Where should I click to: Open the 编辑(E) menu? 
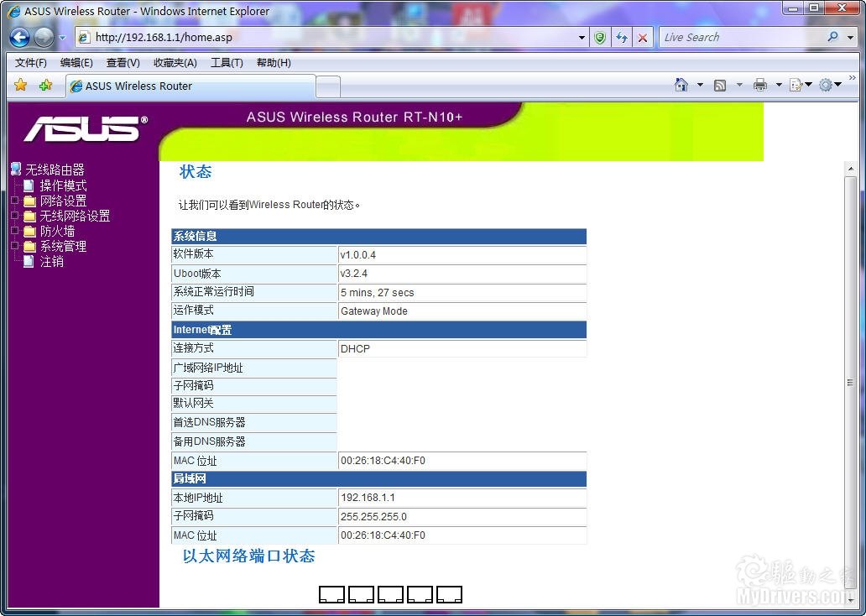point(76,63)
